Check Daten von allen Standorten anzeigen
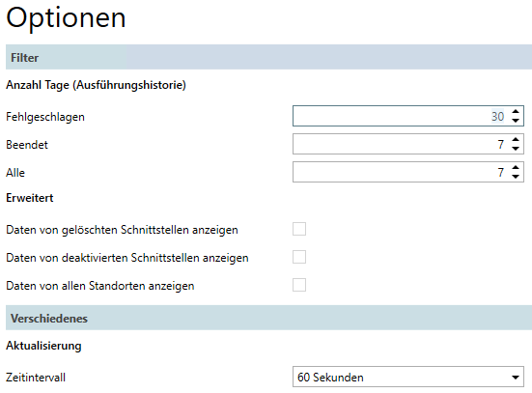The width and height of the screenshot is (532, 393). pos(299,285)
